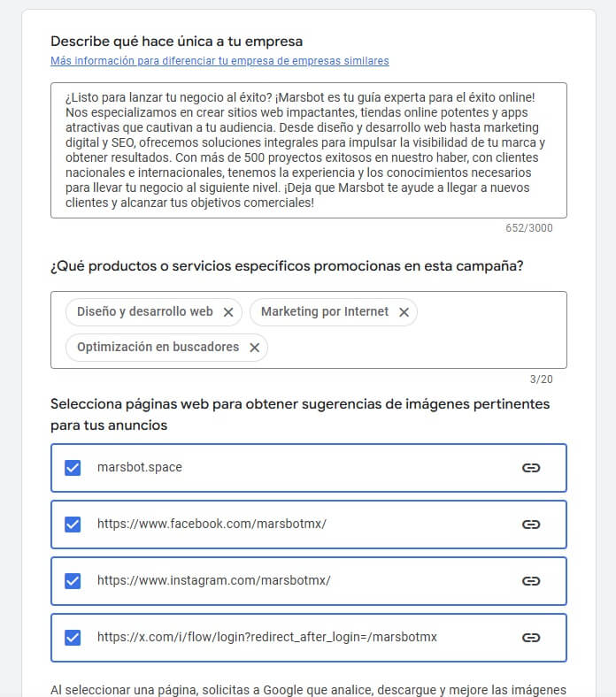The width and height of the screenshot is (616, 697).
Task: Open the link icon for Facebook URL
Action: [531, 525]
